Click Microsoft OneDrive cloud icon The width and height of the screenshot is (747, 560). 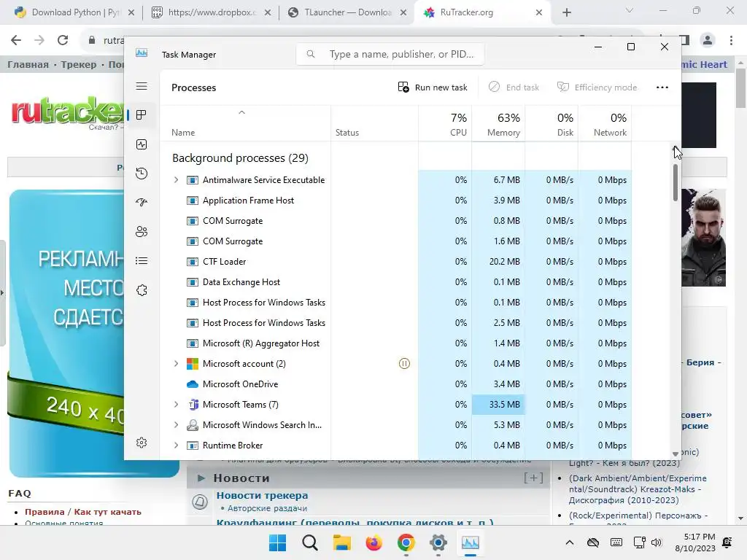click(193, 384)
